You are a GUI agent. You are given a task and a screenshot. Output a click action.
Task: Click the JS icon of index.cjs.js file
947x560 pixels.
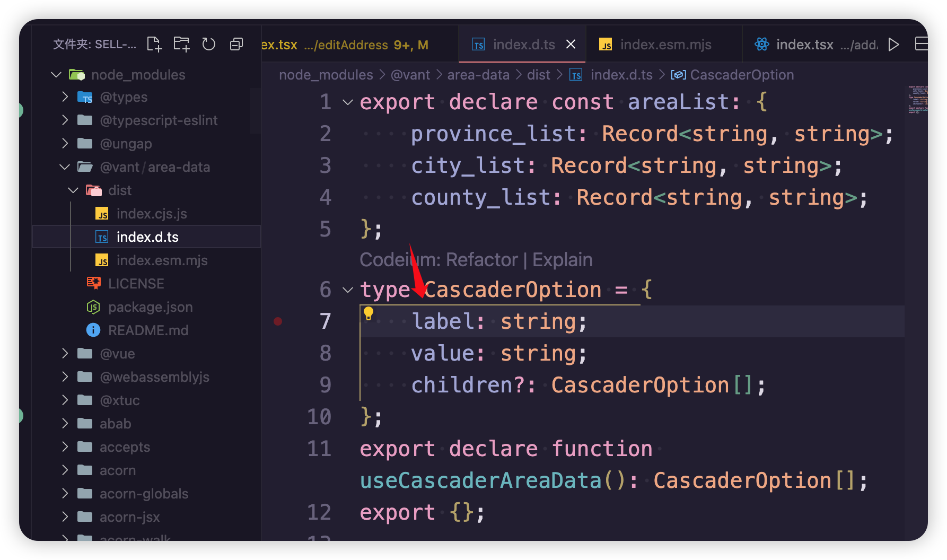[102, 214]
